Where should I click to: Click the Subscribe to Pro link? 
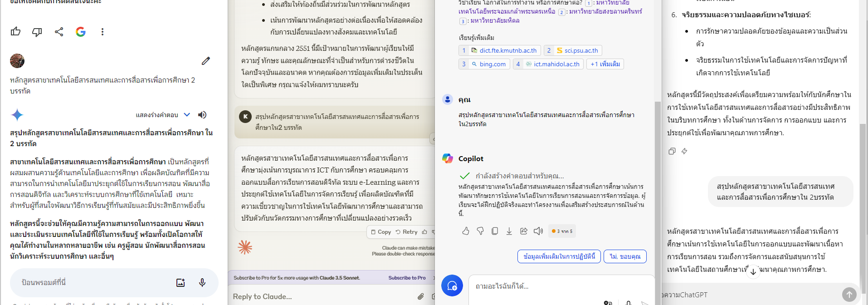click(x=407, y=278)
